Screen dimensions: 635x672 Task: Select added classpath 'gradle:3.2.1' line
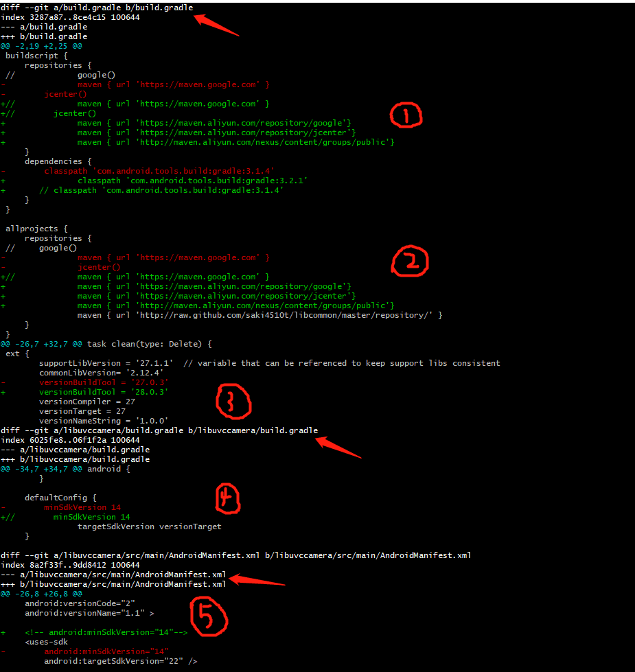tap(154, 181)
